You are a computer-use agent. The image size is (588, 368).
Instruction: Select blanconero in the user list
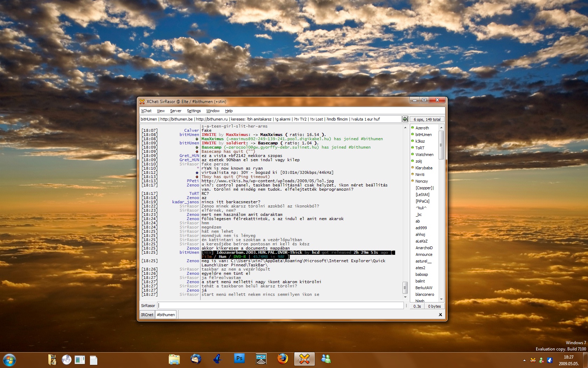[x=425, y=294]
